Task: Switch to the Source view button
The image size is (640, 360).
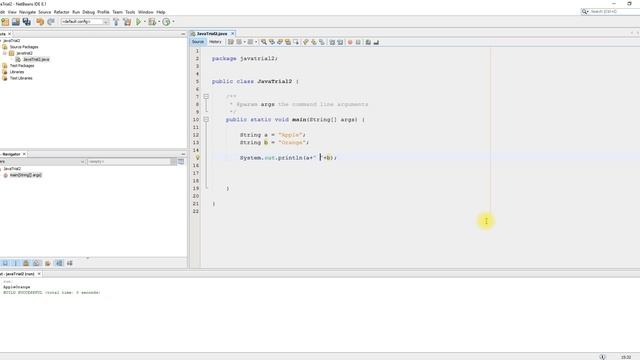Action: (x=198, y=42)
